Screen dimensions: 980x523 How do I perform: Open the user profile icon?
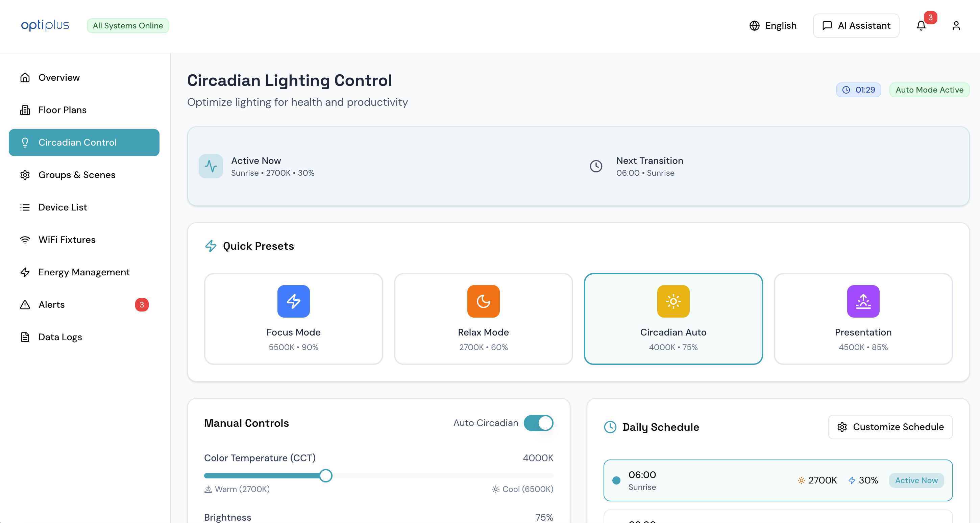(x=956, y=25)
